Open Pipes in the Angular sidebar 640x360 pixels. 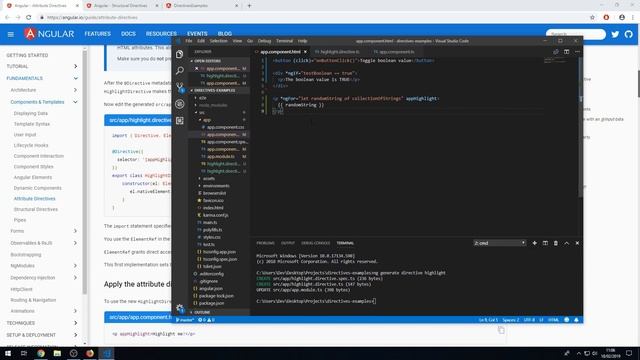20,220
